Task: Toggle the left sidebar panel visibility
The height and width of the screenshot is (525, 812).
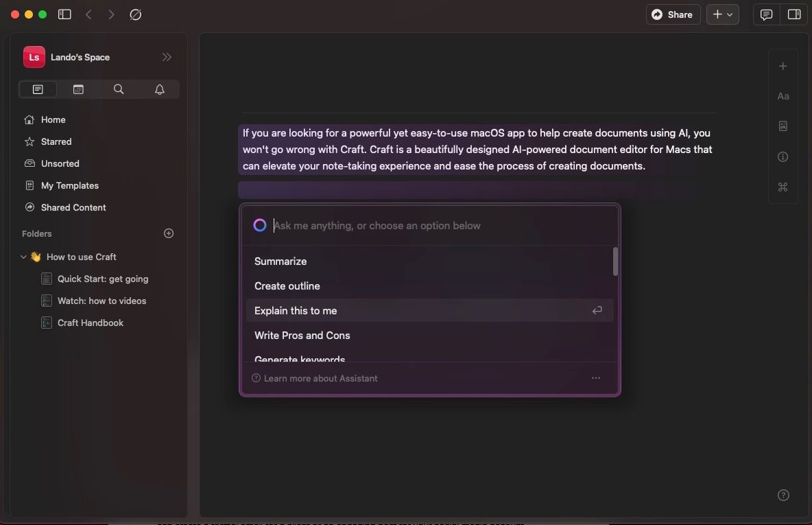Action: pos(64,14)
